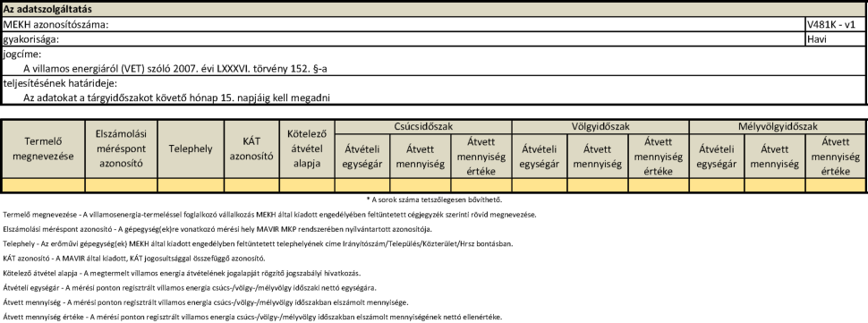Image resolution: width=868 pixels, height=323 pixels.
Task: Click the footnote explaining 'KÁT azonosító'
Action: [x=134, y=259]
